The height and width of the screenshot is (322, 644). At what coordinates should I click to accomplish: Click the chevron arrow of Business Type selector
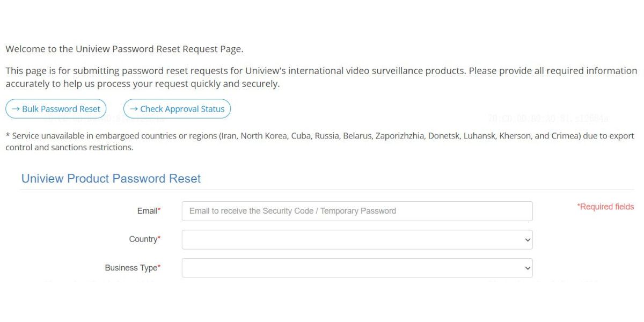[527, 268]
